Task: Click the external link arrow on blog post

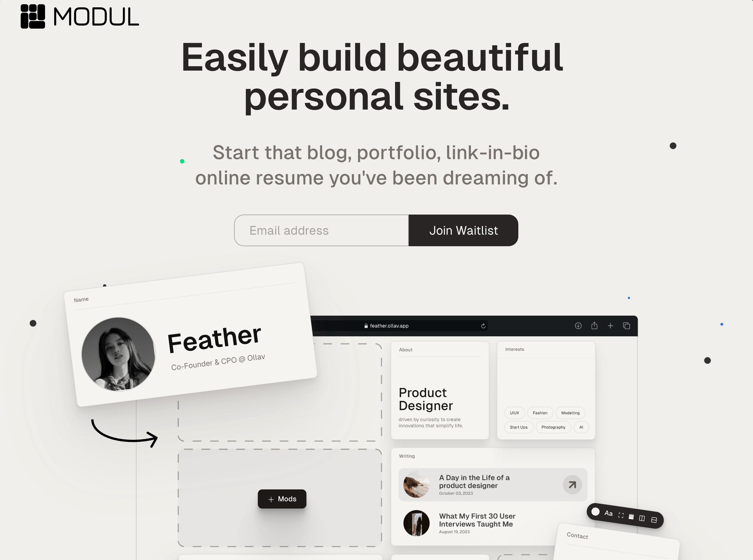Action: coord(572,484)
